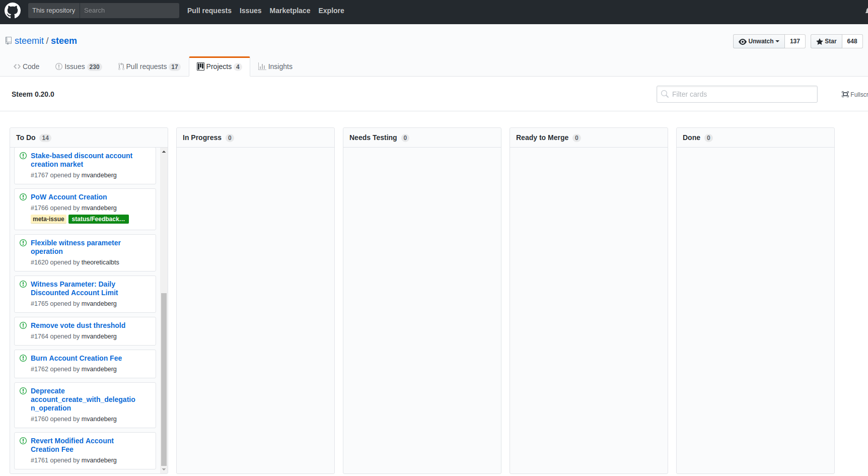The height and width of the screenshot is (476, 868).
Task: Click the repository book icon beside steemit/steem
Action: [x=8, y=40]
